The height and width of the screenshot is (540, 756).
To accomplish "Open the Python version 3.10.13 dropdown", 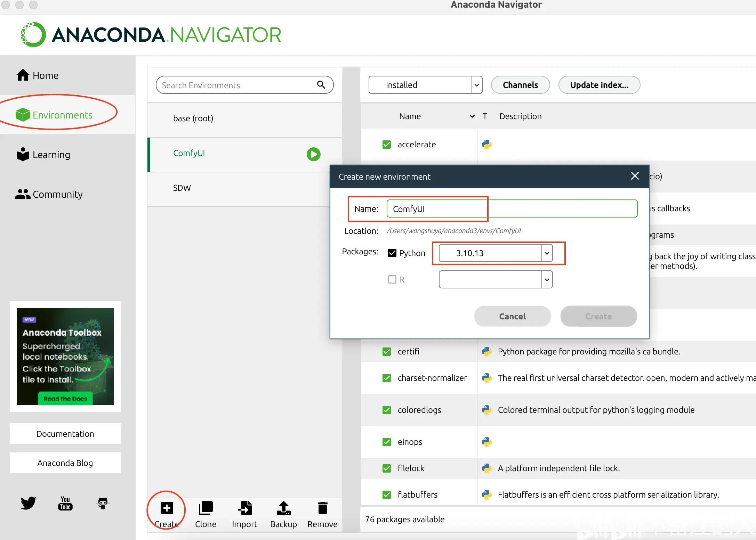I will (x=496, y=253).
